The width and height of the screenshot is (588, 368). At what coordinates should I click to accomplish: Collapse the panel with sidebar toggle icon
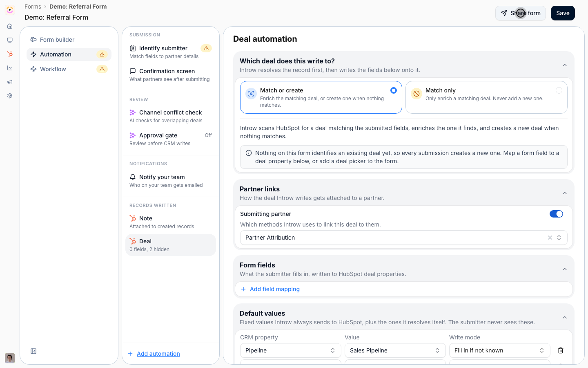point(33,351)
